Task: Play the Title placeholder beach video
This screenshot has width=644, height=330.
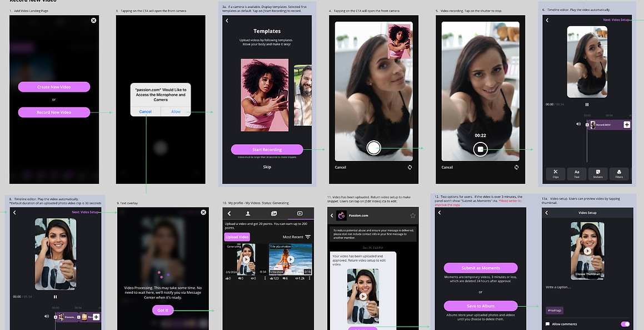Action: click(291, 259)
